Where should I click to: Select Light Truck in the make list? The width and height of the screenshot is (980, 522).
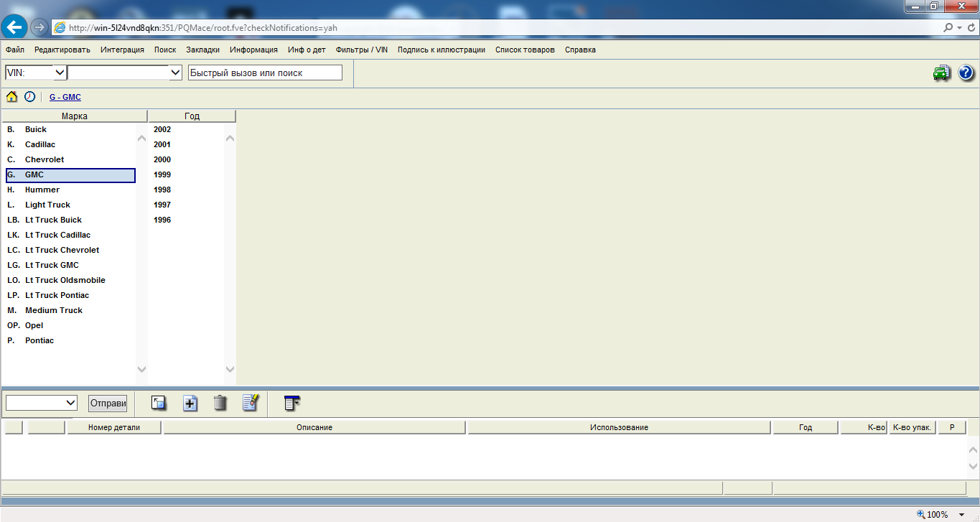[x=70, y=205]
